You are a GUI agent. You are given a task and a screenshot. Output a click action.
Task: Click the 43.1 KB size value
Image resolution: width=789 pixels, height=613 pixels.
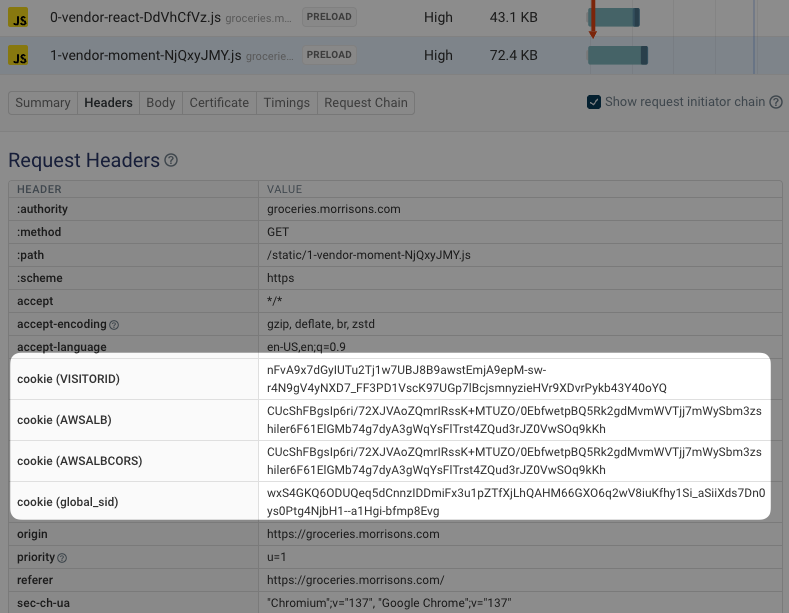coord(513,18)
